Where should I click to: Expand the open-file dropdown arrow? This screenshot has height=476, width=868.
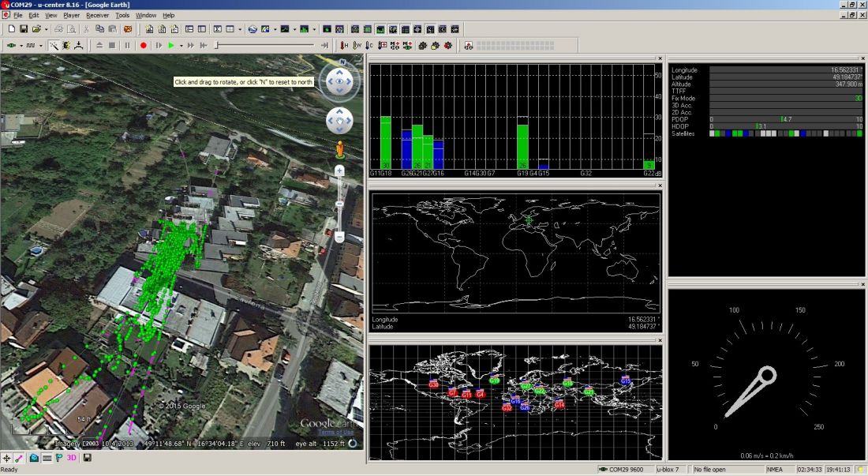(x=46, y=29)
